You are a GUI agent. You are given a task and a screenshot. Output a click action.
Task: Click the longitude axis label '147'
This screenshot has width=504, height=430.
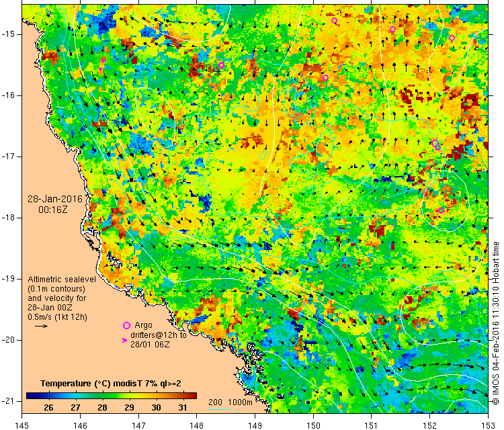point(138,425)
